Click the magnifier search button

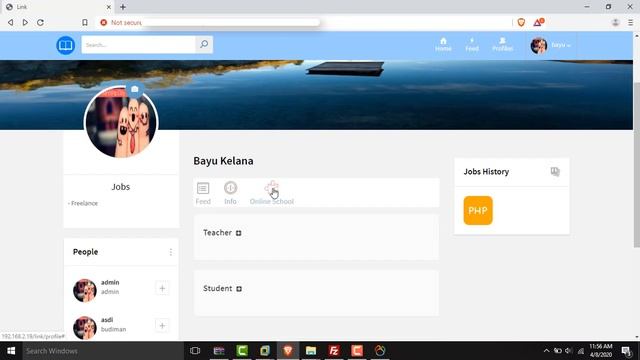[x=204, y=44]
